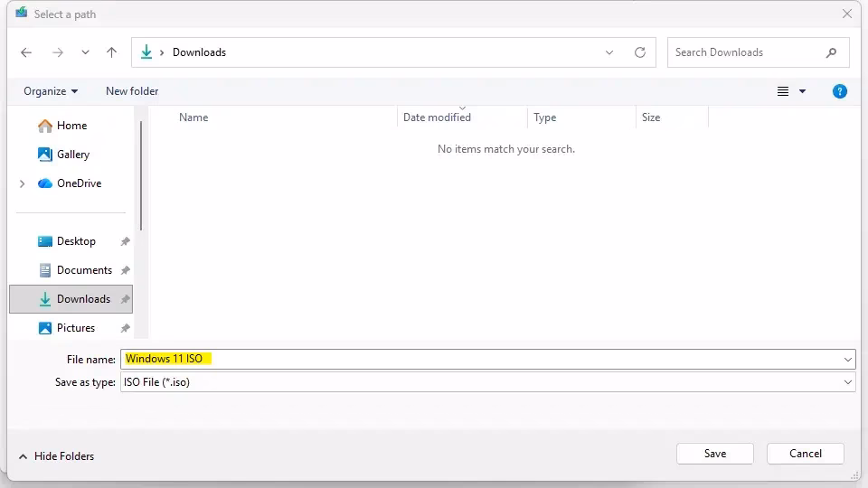868x488 pixels.
Task: Click the search magnifier icon
Action: (831, 52)
